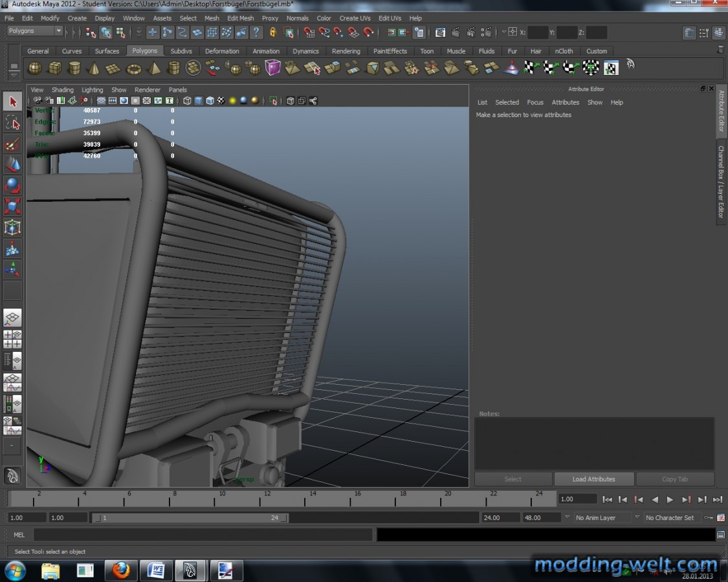This screenshot has width=728, height=582.
Task: Open the object selection mask arrow menu
Action: [x=139, y=32]
